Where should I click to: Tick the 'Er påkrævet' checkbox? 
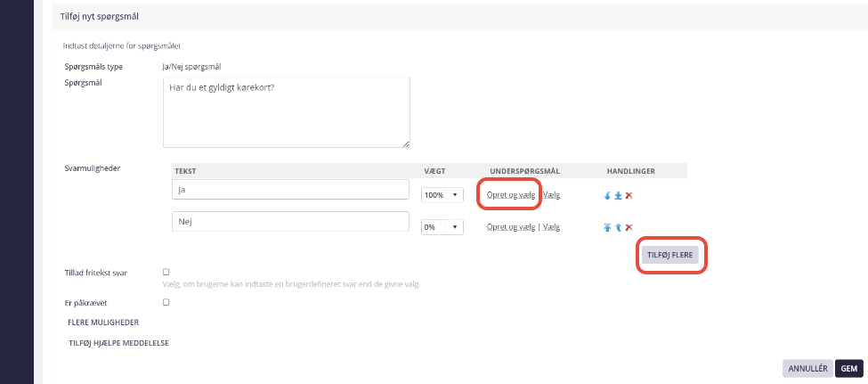[166, 303]
